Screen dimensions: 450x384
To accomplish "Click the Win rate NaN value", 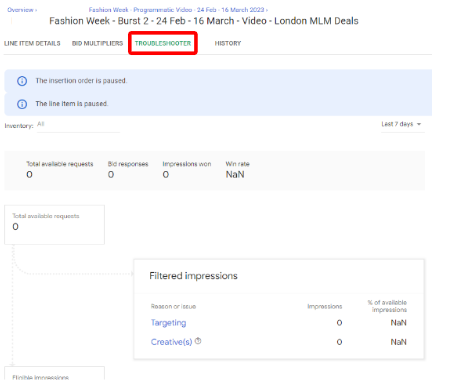I will point(235,174).
